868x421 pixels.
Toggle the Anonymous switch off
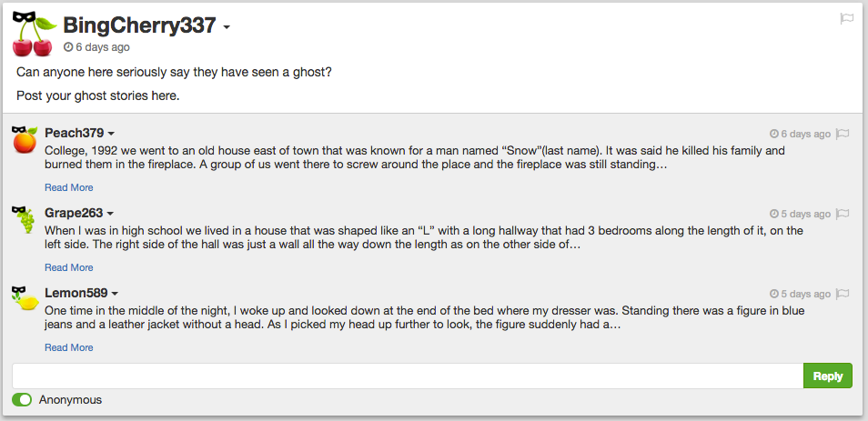(22, 399)
